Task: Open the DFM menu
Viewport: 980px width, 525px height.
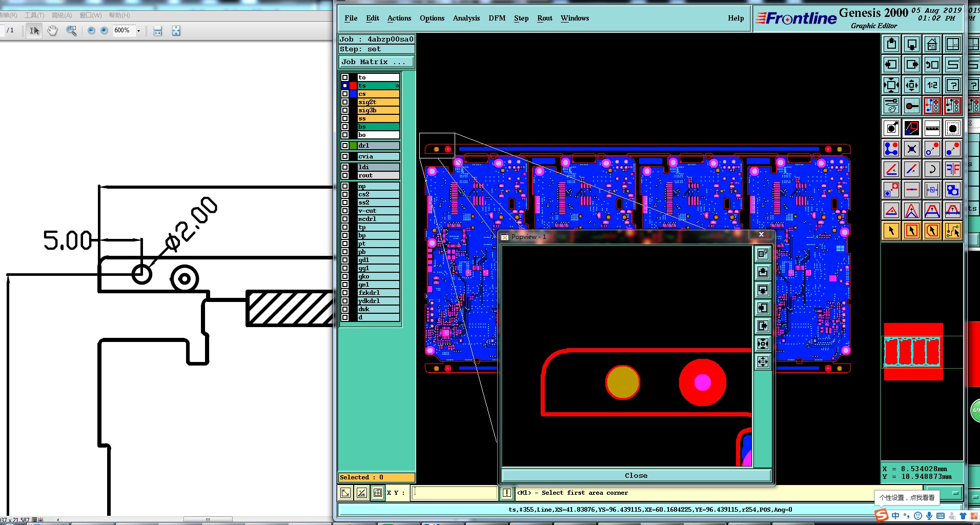Action: [497, 18]
